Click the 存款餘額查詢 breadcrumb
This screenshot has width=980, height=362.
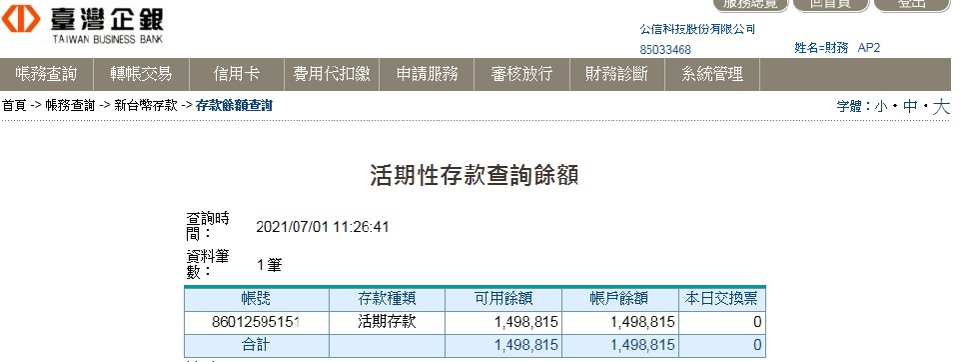(234, 106)
